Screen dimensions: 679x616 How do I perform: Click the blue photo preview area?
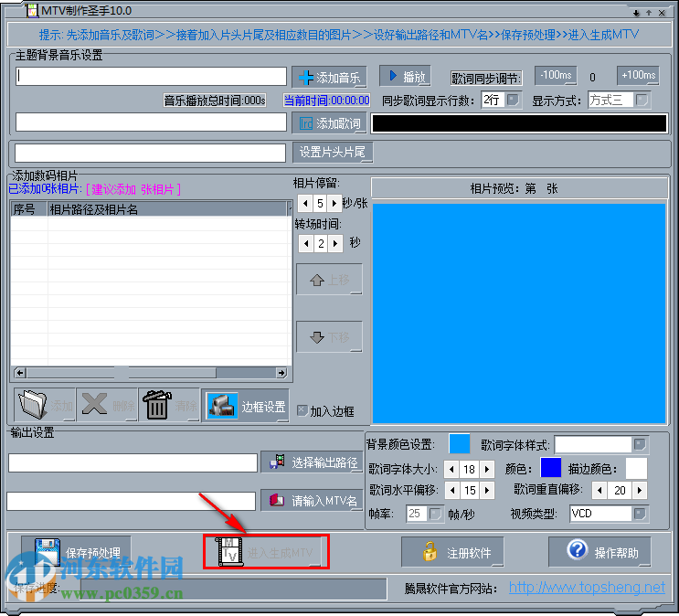pyautogui.click(x=519, y=313)
